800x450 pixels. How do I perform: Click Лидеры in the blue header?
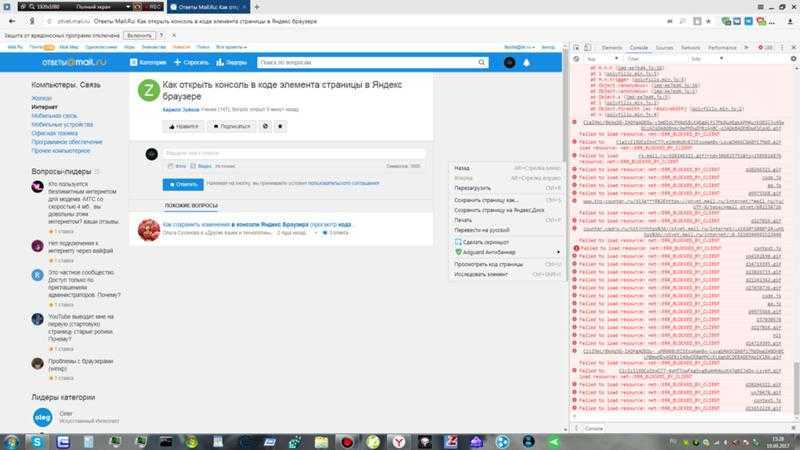(x=232, y=62)
